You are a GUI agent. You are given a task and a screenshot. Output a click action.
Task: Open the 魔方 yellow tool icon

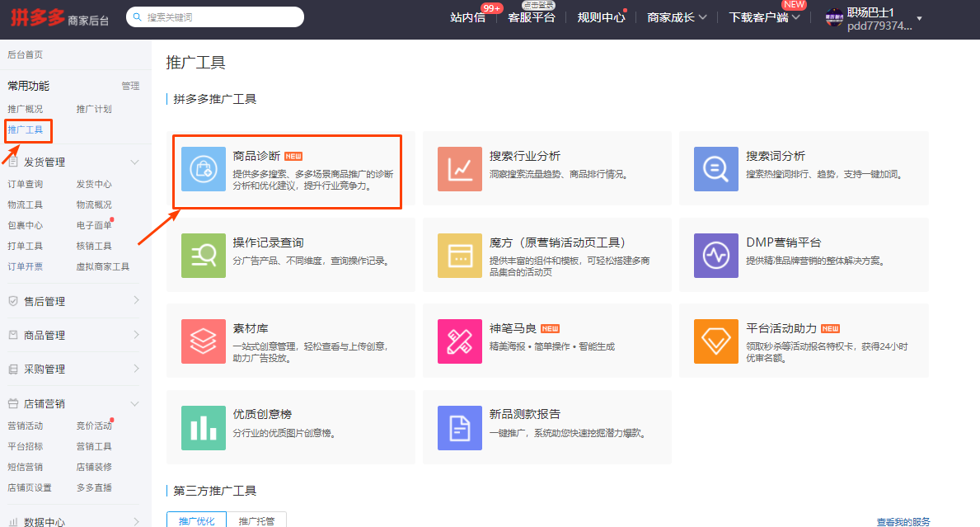tap(459, 255)
